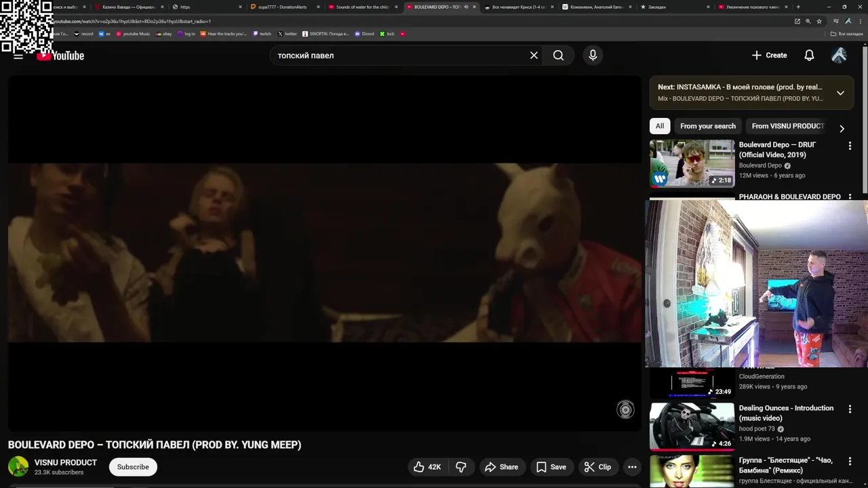868x488 pixels.
Task: Select the All filter chip
Action: (660, 126)
